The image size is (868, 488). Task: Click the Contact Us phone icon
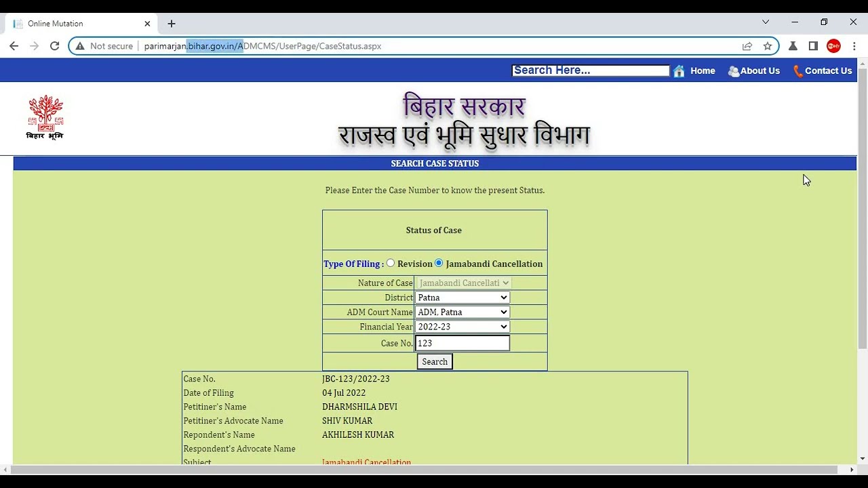797,70
